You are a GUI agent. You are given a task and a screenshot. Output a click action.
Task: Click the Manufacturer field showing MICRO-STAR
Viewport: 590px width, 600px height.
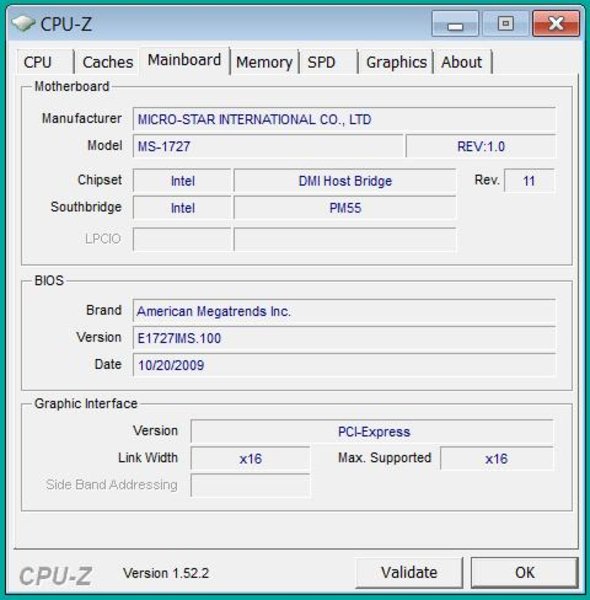pos(344,119)
